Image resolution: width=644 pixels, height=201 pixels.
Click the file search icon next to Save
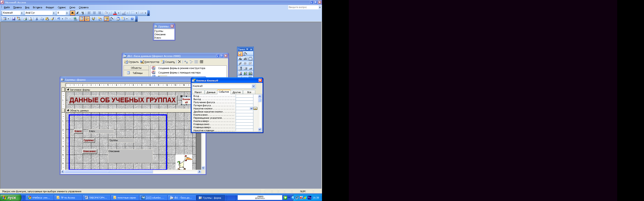pos(19,19)
